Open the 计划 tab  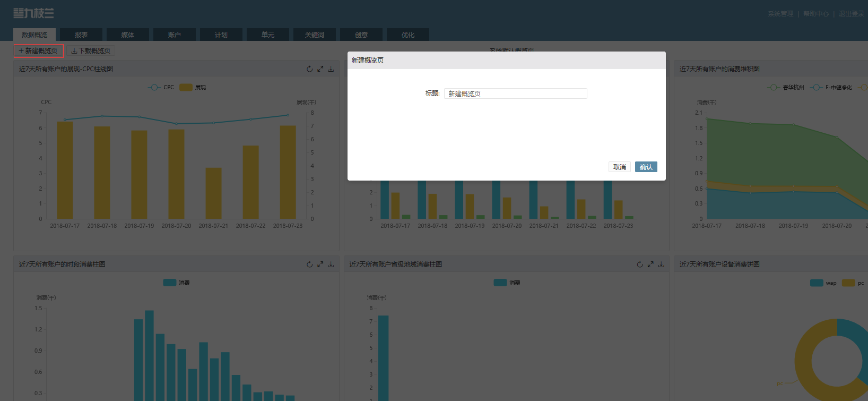221,35
